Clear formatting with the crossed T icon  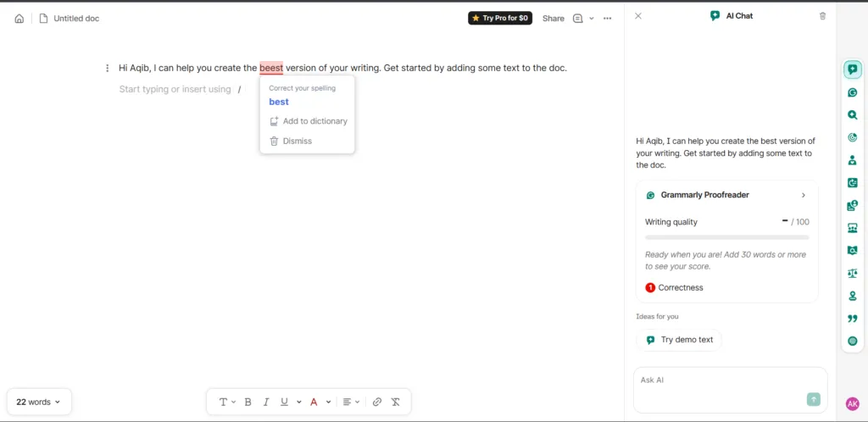click(395, 403)
